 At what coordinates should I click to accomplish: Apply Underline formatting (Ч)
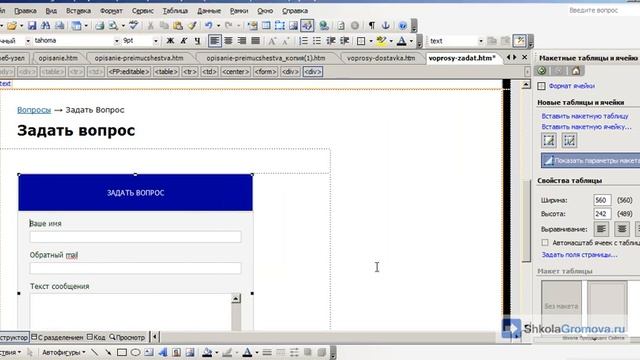198,41
